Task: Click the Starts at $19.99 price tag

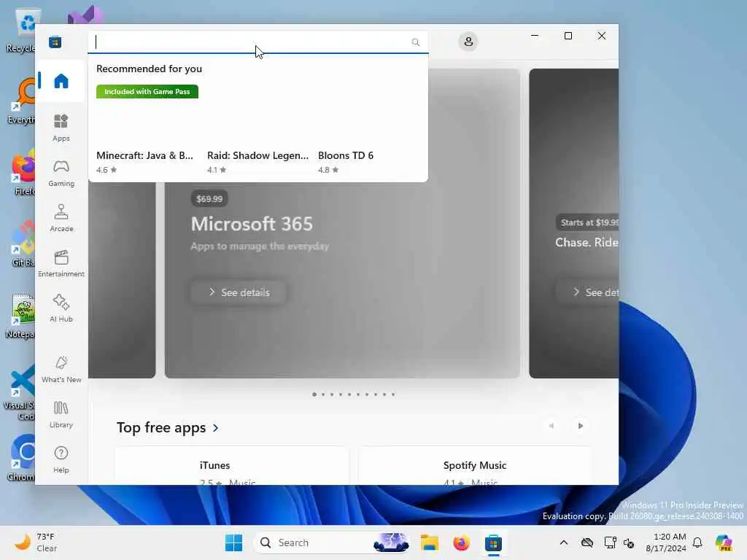Action: tap(588, 222)
